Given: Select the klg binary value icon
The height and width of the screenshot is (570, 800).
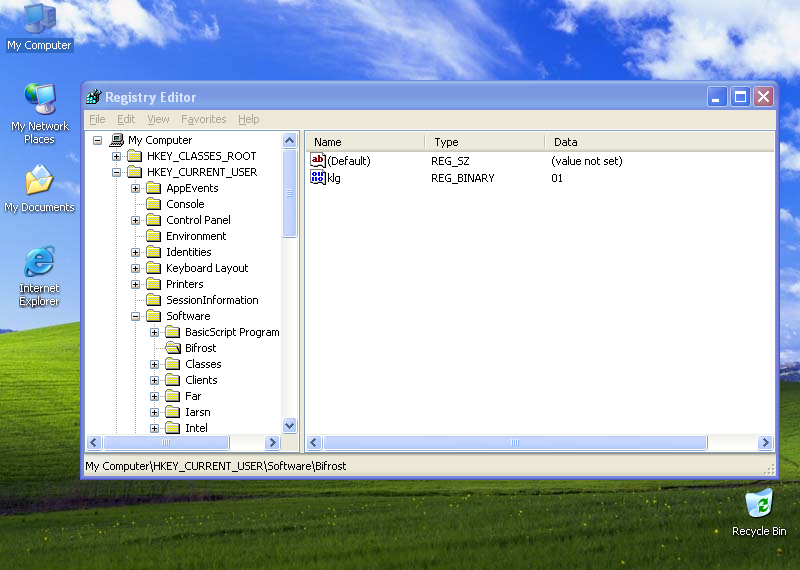Looking at the screenshot, I should pos(317,178).
